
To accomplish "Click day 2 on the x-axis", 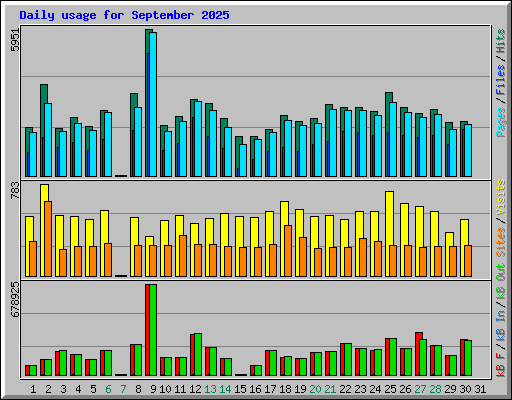I will click(48, 389).
